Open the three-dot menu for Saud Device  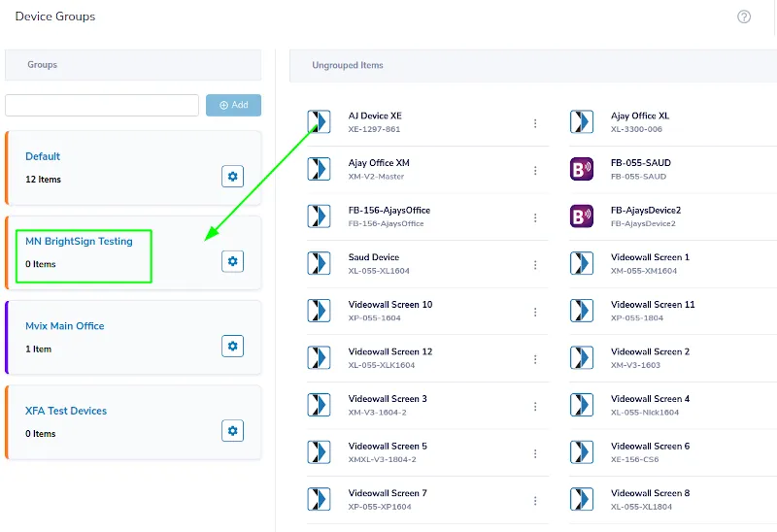pyautogui.click(x=535, y=265)
